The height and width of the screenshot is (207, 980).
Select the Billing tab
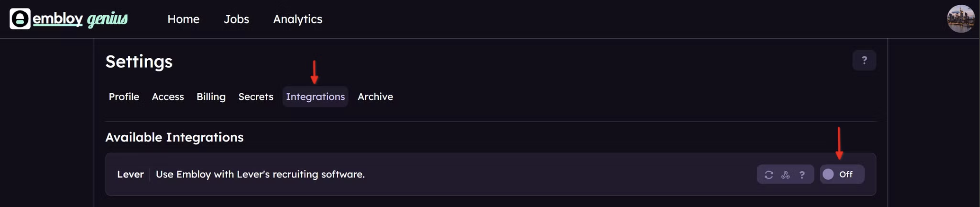pos(211,97)
